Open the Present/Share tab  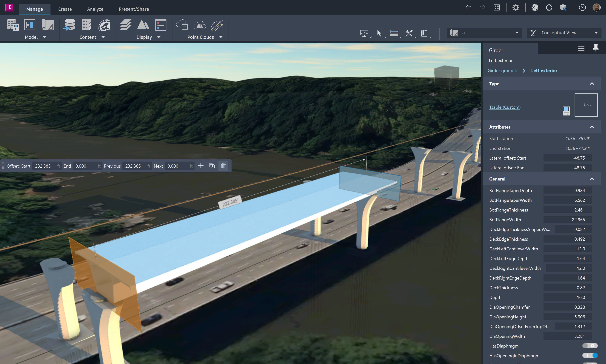134,9
